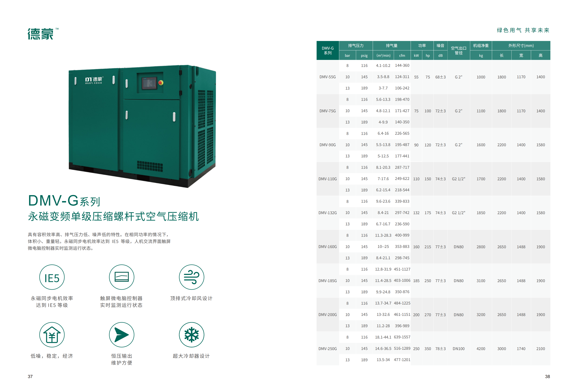Click the IE5 efficiency circle icon

[x=52, y=277]
